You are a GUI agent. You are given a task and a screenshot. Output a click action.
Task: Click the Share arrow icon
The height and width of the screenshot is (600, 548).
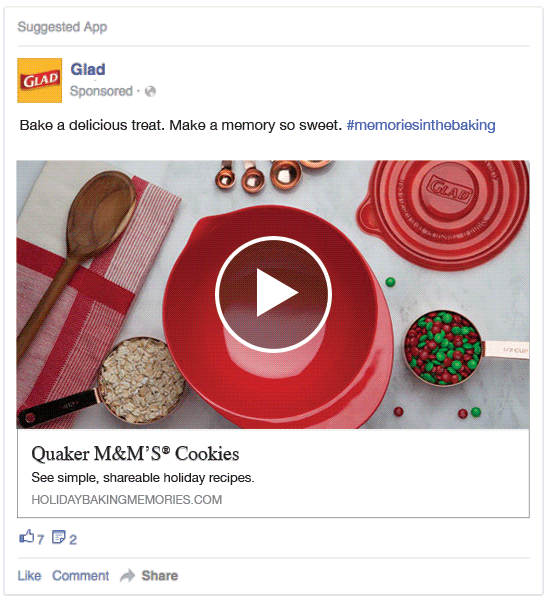pyautogui.click(x=127, y=576)
